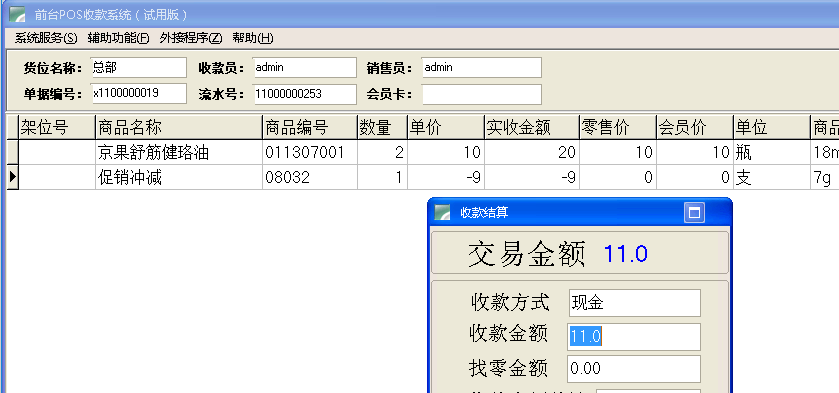The width and height of the screenshot is (839, 393).
Task: Maximize the 收款结算 dialog
Action: coord(694,213)
